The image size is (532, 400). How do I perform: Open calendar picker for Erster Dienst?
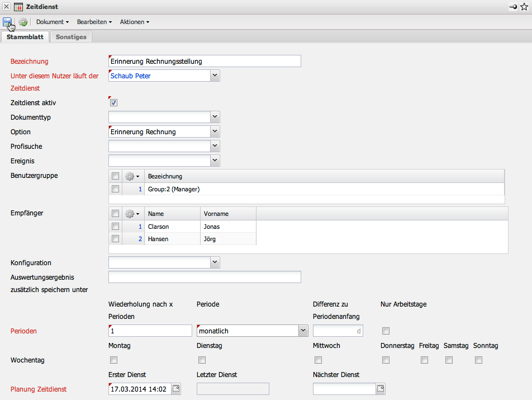[176, 389]
